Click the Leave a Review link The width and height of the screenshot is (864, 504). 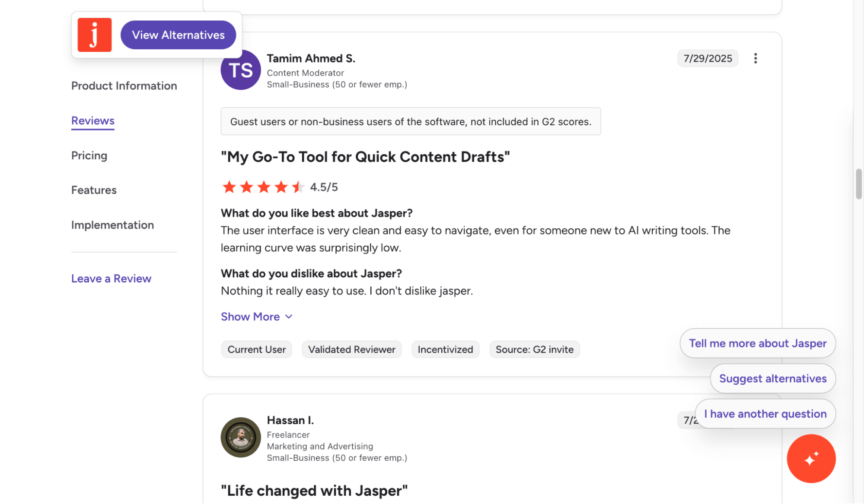tap(111, 279)
